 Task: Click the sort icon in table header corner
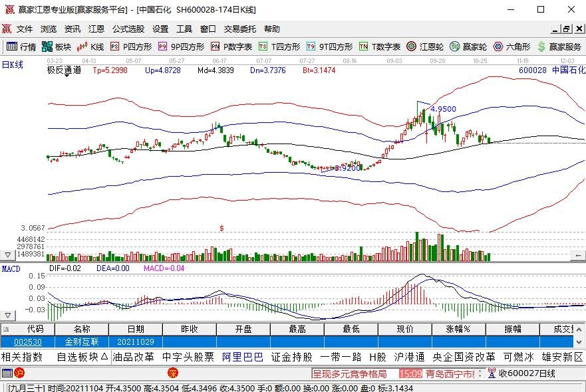[6, 330]
